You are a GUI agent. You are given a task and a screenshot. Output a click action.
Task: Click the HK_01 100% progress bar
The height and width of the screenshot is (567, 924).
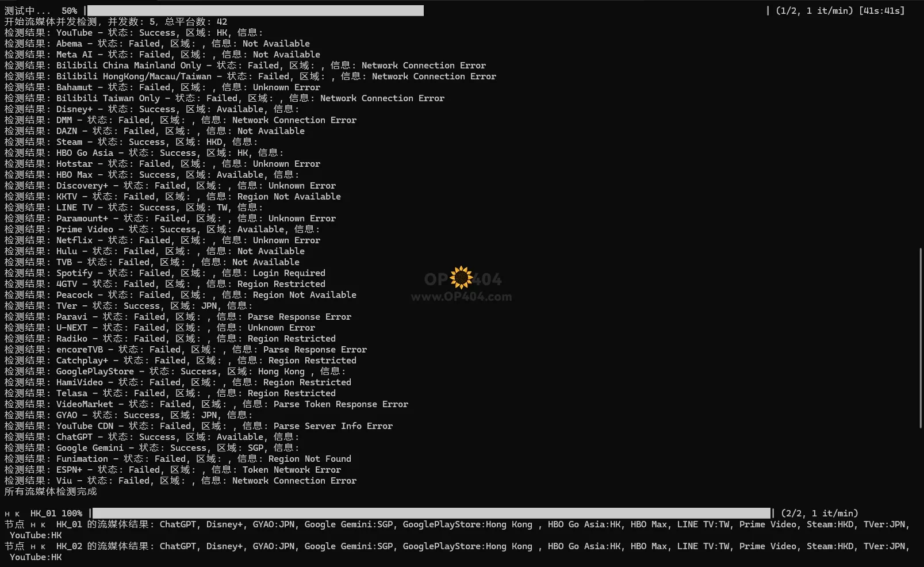(x=431, y=513)
